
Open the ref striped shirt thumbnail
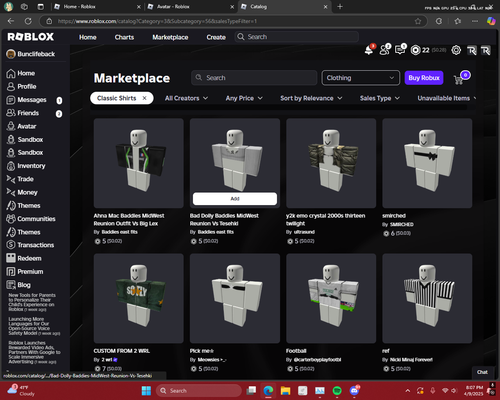427,298
